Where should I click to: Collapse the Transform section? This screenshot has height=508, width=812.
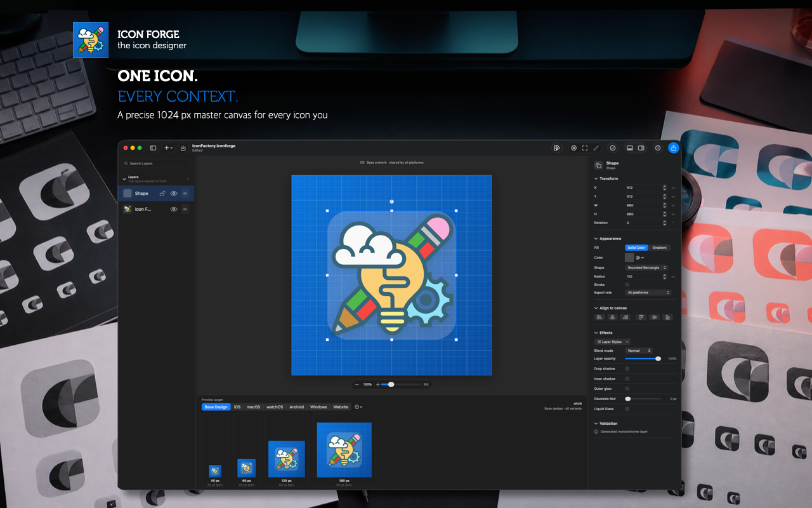click(596, 178)
